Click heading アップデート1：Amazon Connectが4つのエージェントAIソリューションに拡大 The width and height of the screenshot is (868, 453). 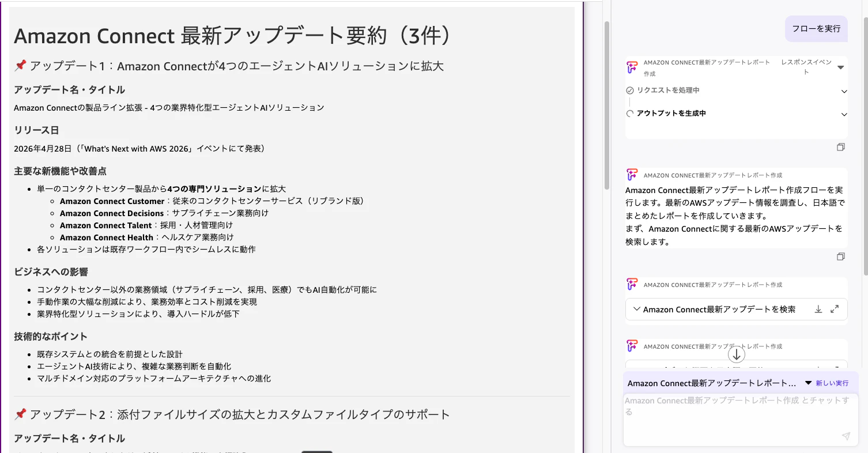click(x=229, y=66)
